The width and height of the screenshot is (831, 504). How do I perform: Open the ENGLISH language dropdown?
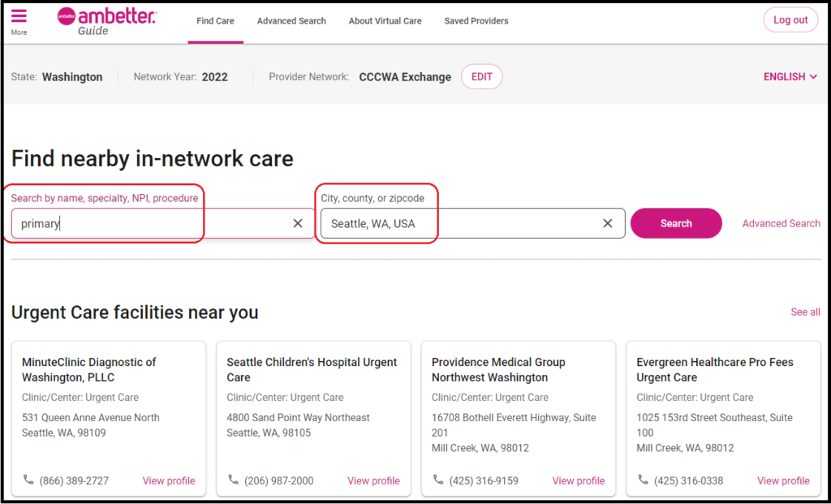(790, 77)
